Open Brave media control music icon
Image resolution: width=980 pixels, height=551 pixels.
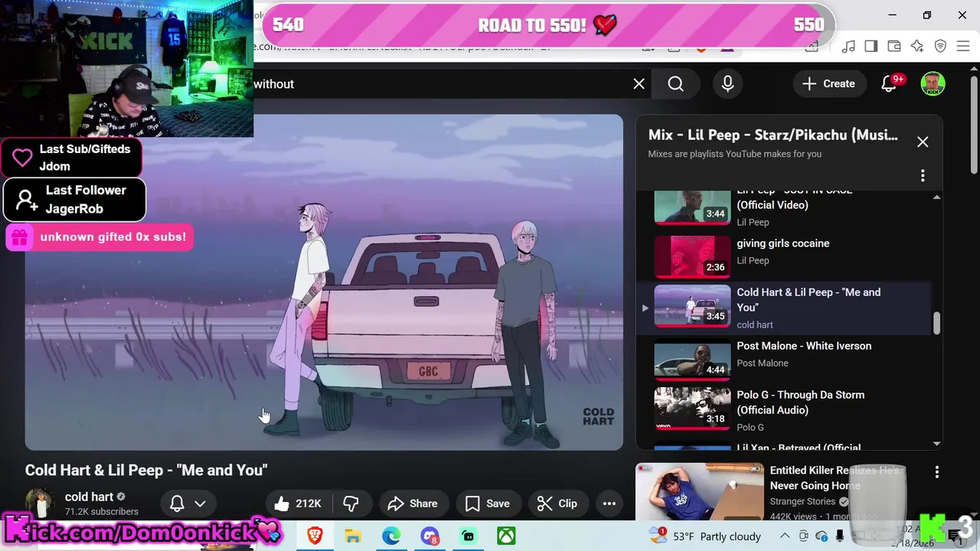click(848, 47)
